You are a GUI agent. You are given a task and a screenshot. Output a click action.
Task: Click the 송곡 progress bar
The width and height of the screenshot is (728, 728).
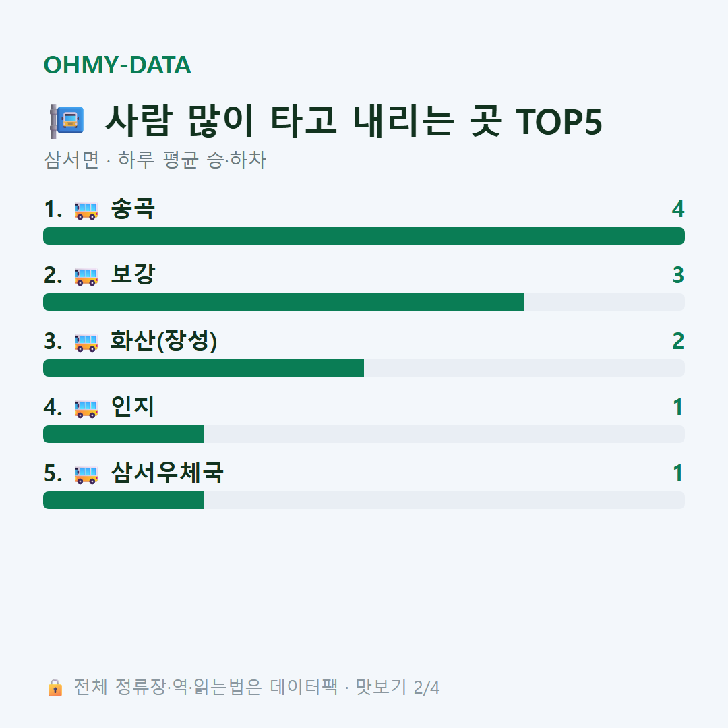click(x=364, y=236)
